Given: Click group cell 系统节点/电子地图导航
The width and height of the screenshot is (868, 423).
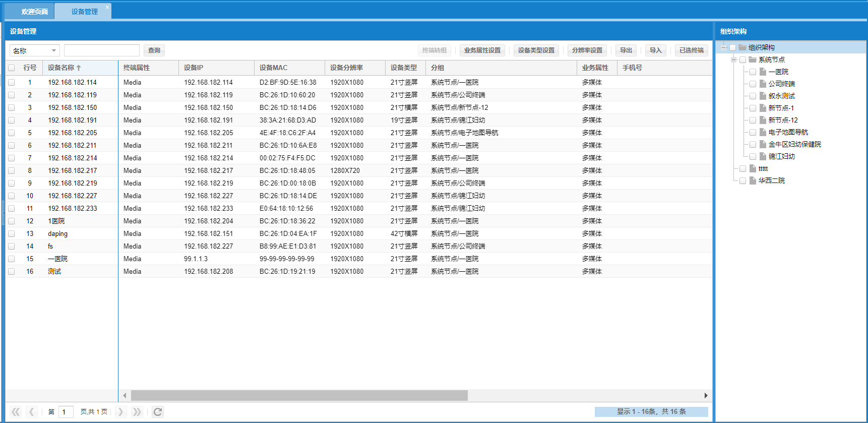Looking at the screenshot, I should (x=464, y=133).
